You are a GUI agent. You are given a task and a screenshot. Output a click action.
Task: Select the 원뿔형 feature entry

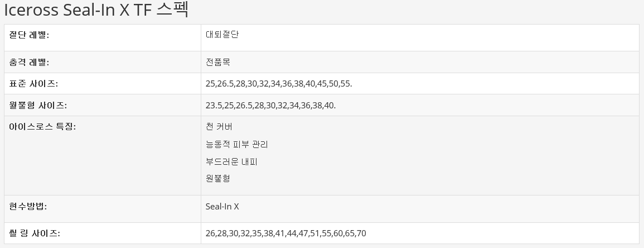coord(218,179)
